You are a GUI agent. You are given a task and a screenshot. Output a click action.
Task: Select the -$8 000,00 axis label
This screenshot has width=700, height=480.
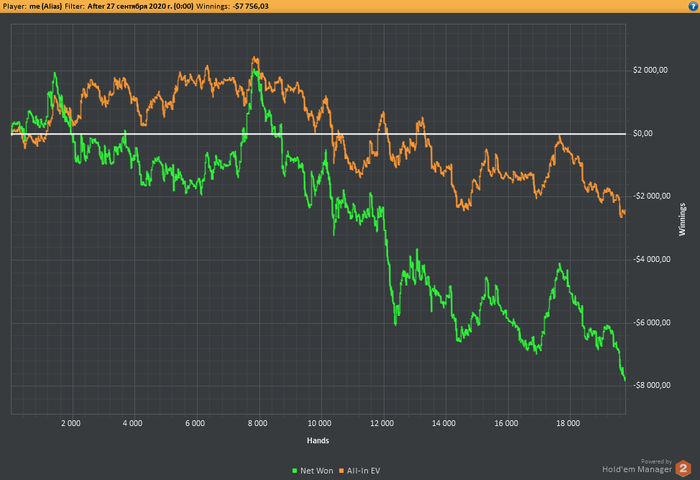click(x=651, y=385)
